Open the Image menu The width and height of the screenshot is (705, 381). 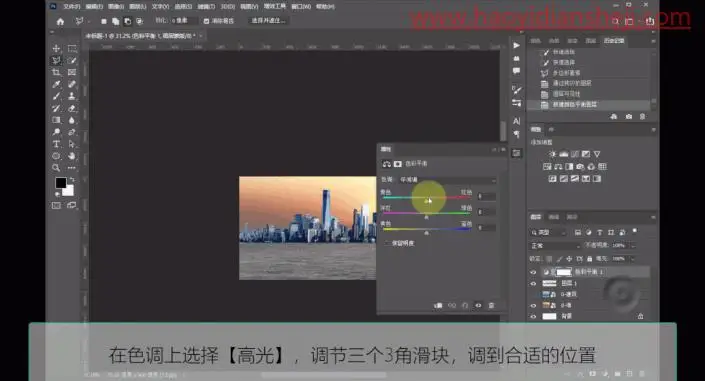[116, 7]
